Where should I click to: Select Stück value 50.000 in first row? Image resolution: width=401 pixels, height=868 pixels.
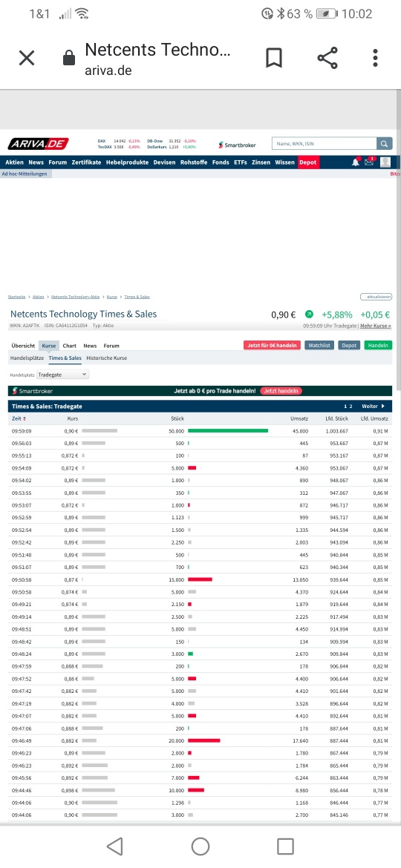tap(176, 431)
